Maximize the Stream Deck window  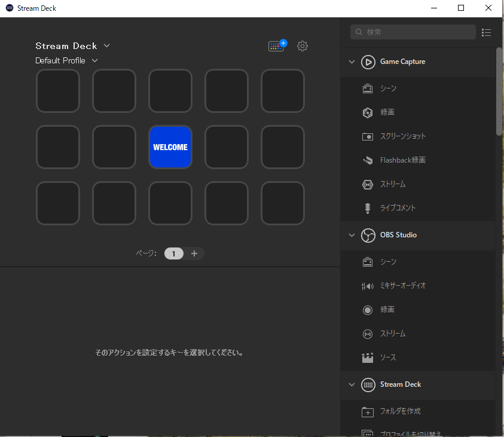[x=461, y=8]
